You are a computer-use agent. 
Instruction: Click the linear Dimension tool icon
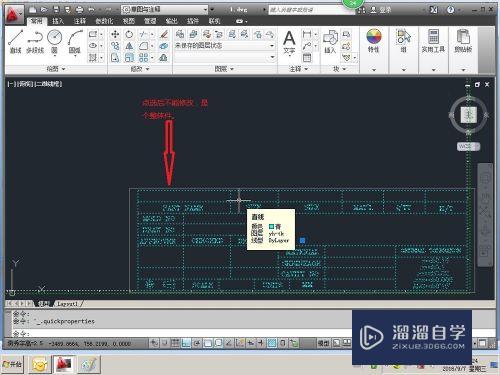pyautogui.click(x=307, y=34)
